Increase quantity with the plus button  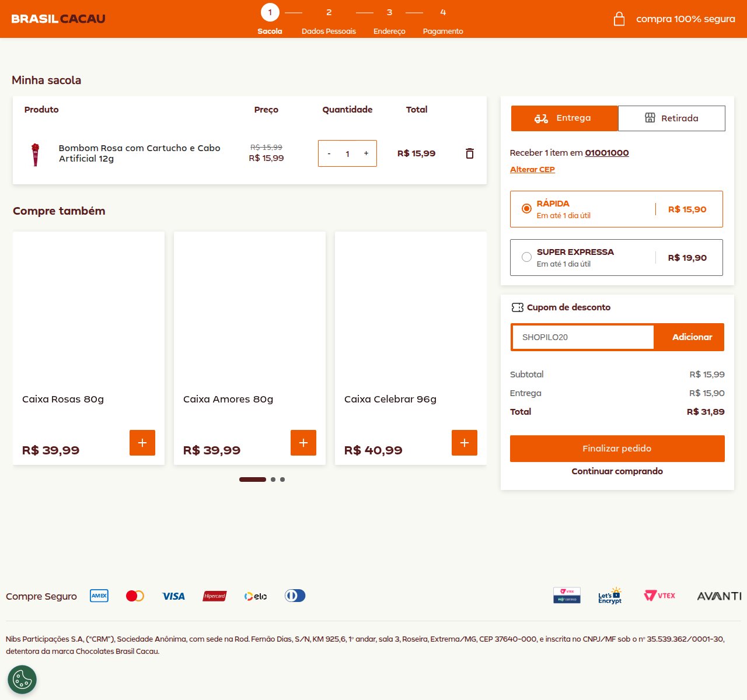pyautogui.click(x=366, y=153)
